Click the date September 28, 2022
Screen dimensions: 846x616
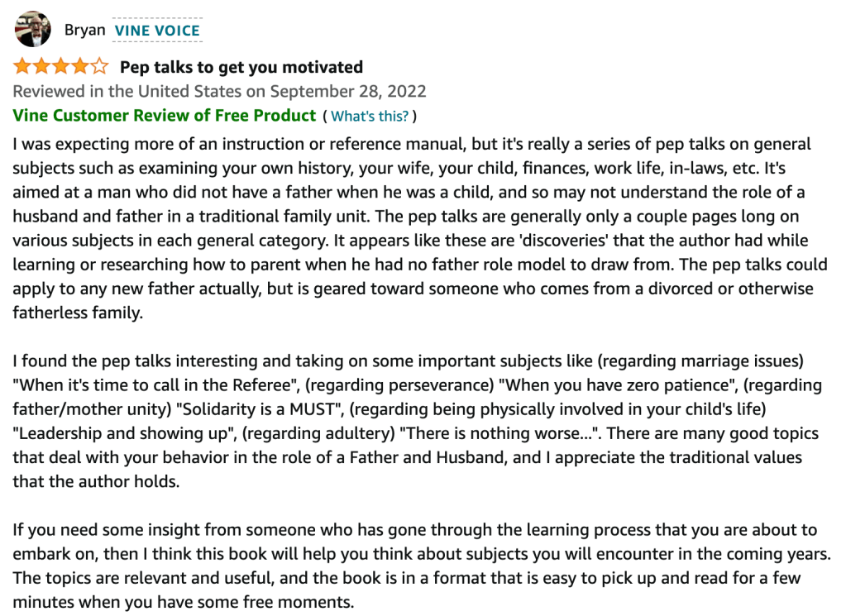point(348,91)
